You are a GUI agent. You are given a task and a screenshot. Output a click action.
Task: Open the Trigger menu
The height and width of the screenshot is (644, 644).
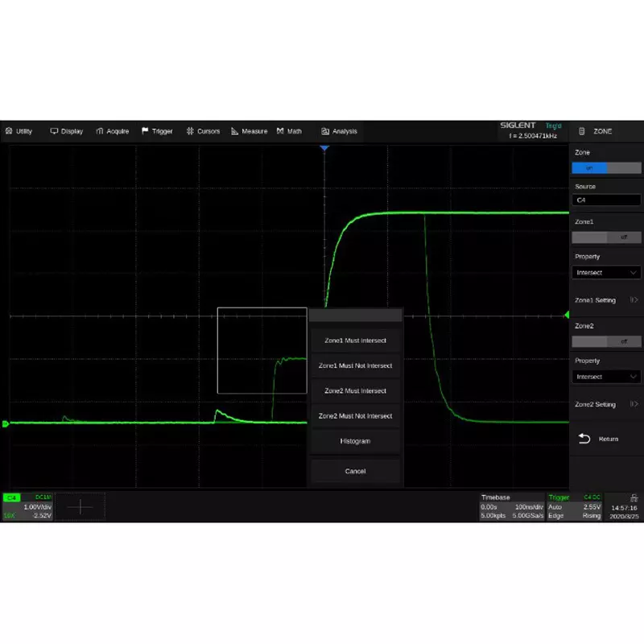(157, 131)
